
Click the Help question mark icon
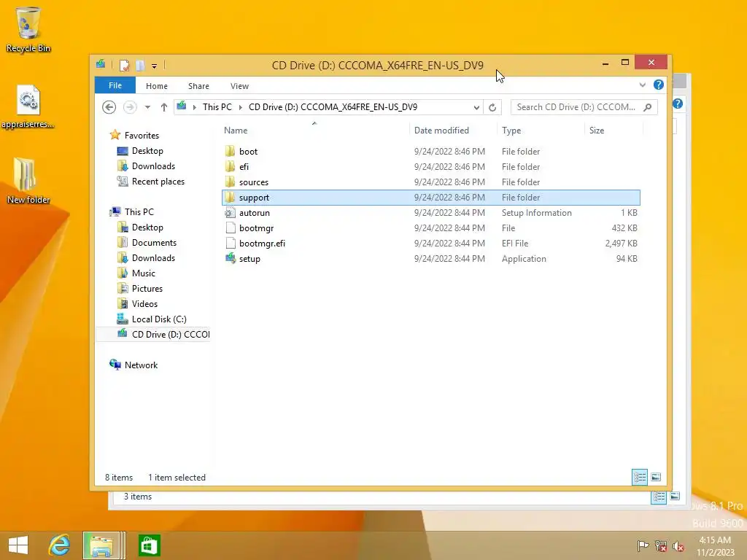click(x=659, y=85)
